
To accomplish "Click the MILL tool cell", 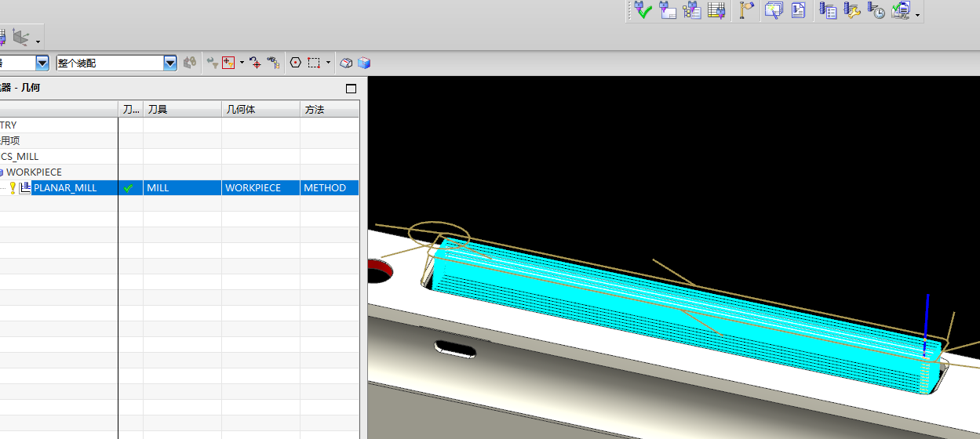I will point(182,187).
